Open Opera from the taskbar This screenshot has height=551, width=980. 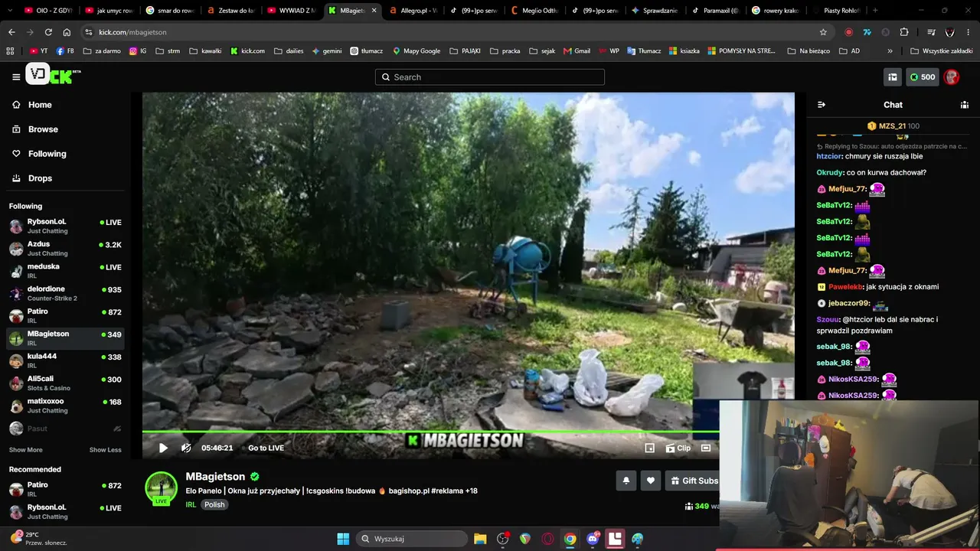(x=547, y=539)
